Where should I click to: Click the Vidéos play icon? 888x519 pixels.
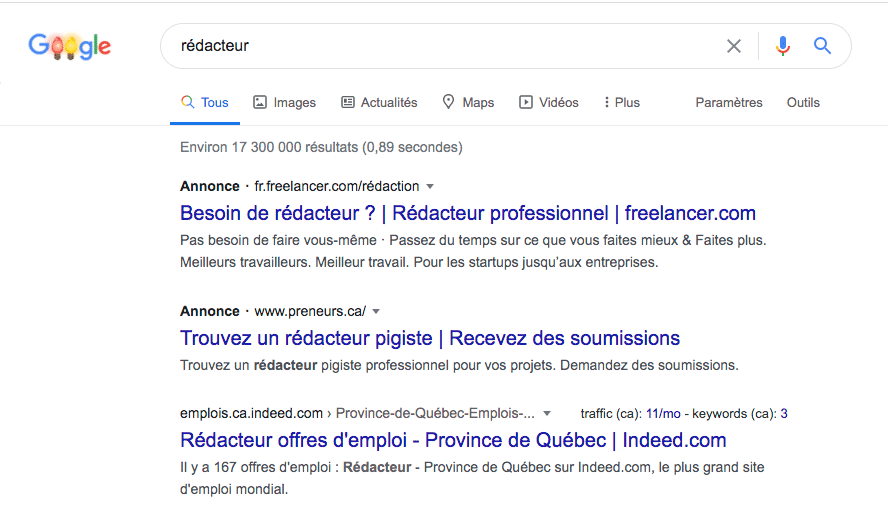click(x=526, y=102)
